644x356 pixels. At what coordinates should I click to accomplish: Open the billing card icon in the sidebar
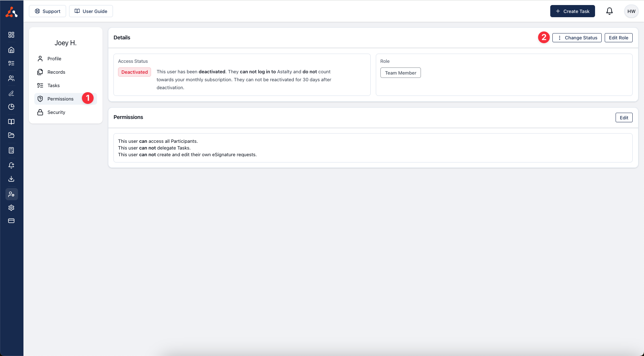tap(11, 221)
